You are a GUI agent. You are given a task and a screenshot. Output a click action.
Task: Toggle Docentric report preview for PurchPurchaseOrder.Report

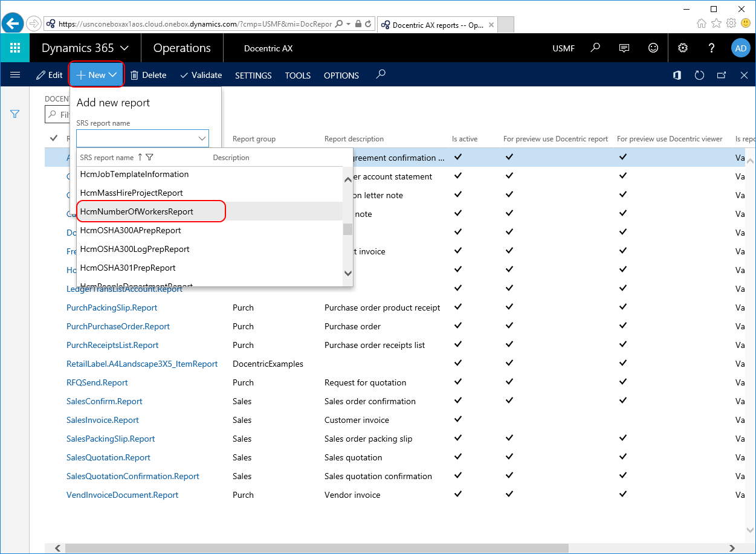pos(509,326)
